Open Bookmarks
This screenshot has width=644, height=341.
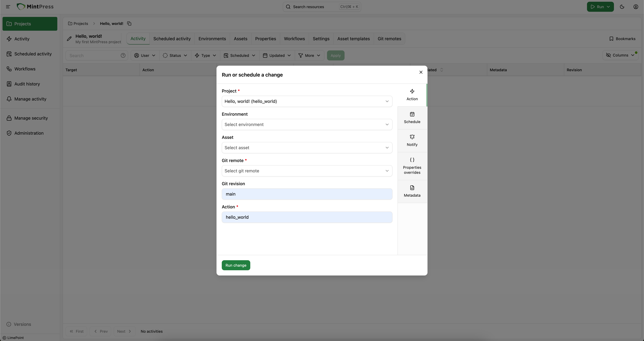pos(623,39)
